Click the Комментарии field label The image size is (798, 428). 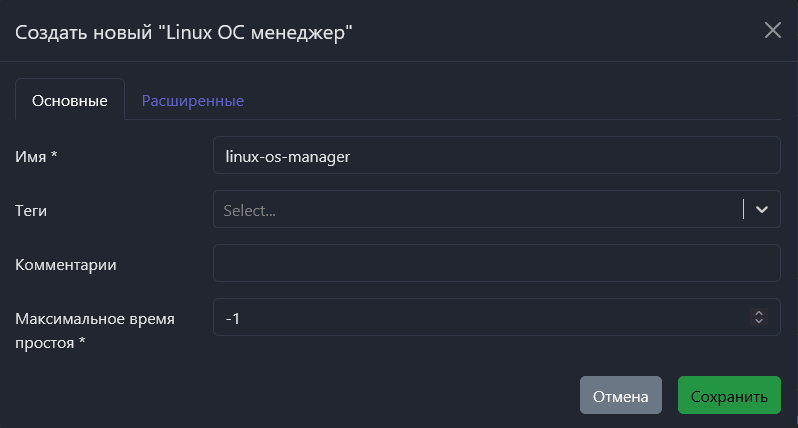pyautogui.click(x=66, y=264)
